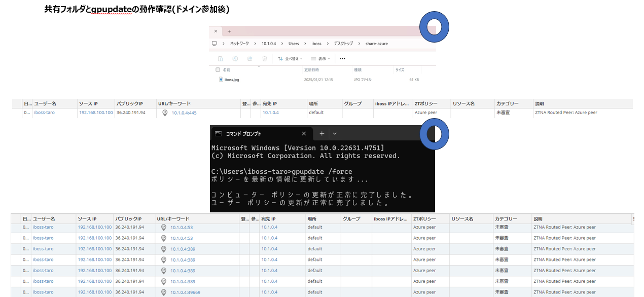This screenshot has width=644, height=297.
Task: Click the Azure peer cell in the 10.1.0.4:445 row
Action: pos(425,113)
